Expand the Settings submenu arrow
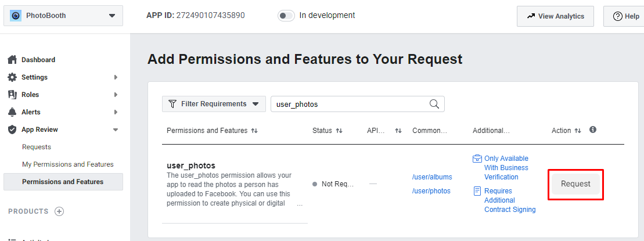 pos(116,77)
